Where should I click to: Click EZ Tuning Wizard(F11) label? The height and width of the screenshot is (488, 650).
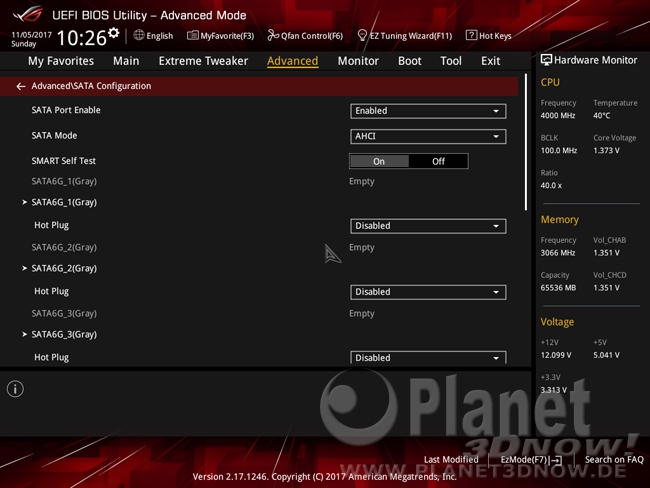point(411,36)
